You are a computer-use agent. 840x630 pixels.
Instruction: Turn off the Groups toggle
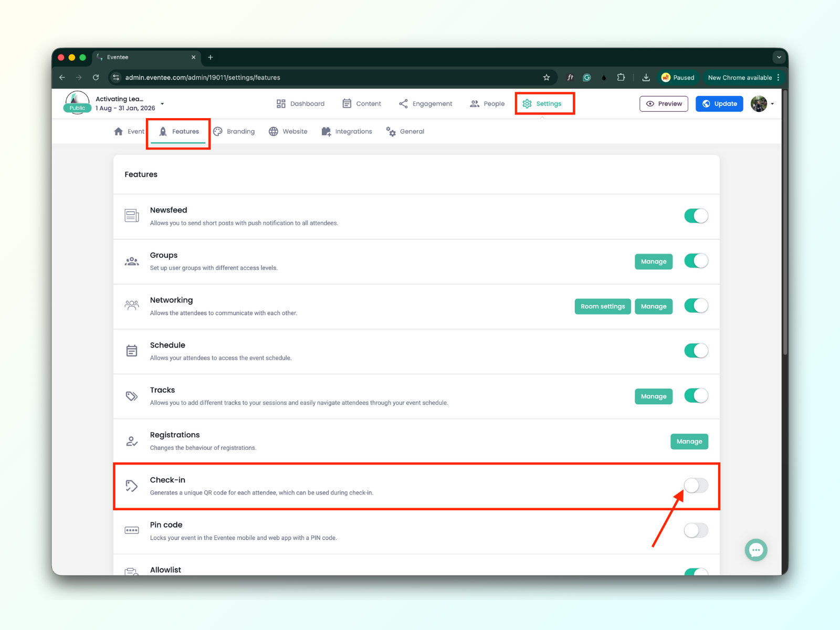point(696,261)
